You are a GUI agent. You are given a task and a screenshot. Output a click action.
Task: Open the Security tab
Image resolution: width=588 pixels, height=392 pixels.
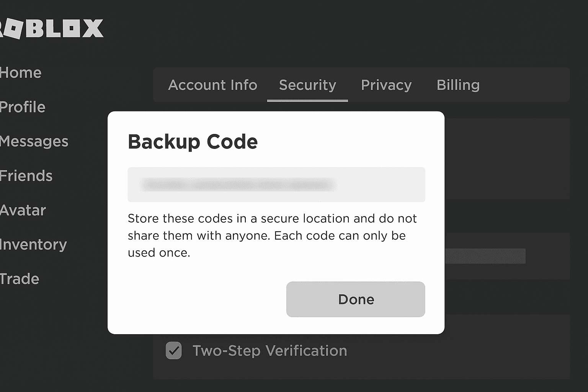307,85
